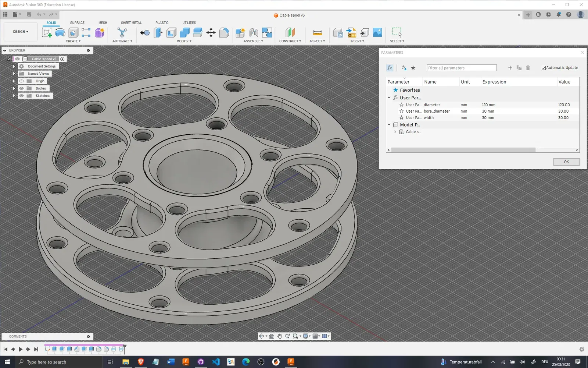Click OK in the Parameters dialog
The image size is (588, 368).
pos(566,162)
